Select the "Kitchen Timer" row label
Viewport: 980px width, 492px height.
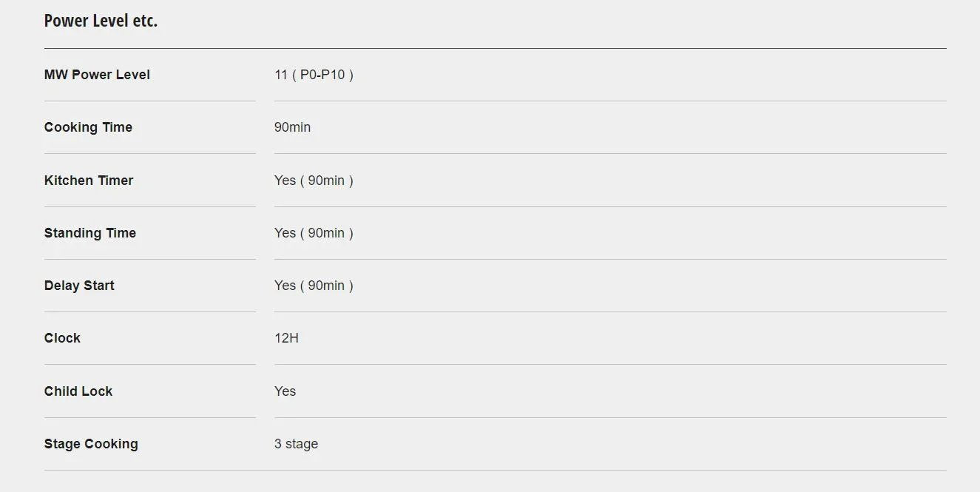tap(89, 181)
